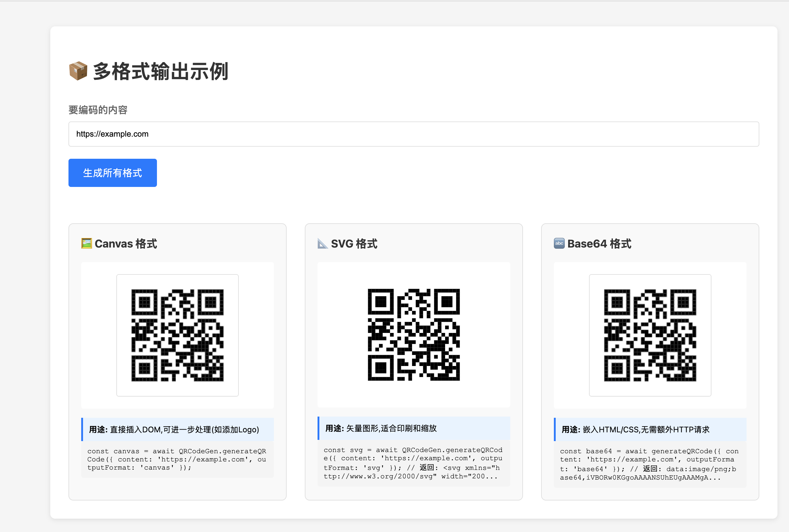789x532 pixels.
Task: Click the svg code snippet block
Action: click(413, 463)
